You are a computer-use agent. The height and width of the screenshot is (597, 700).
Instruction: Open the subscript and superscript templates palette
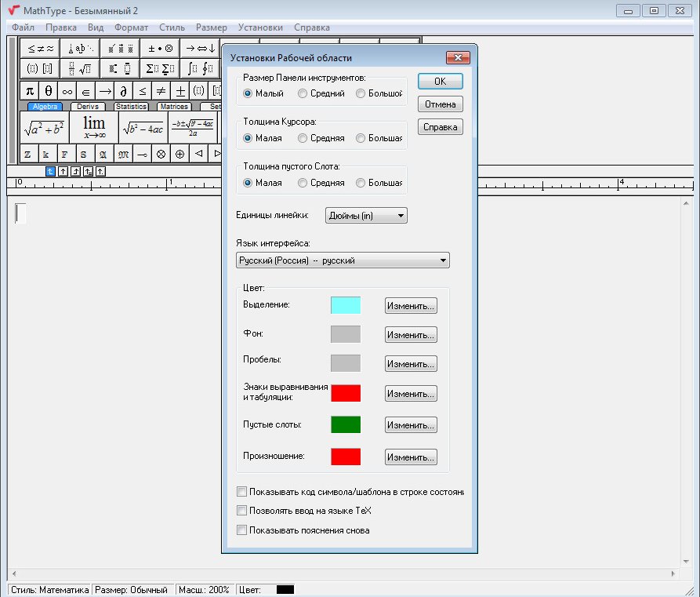120,68
